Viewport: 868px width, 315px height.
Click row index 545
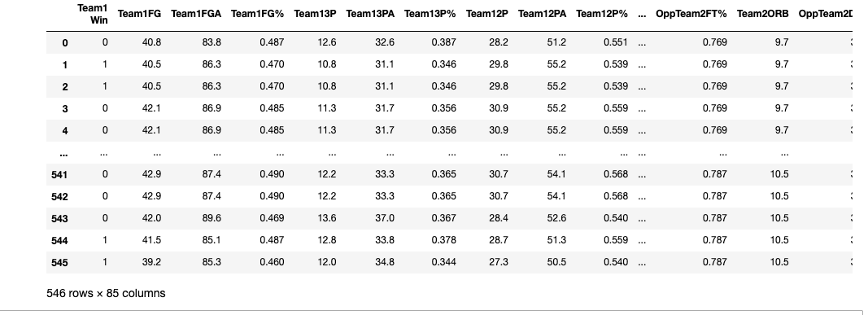tap(59, 262)
